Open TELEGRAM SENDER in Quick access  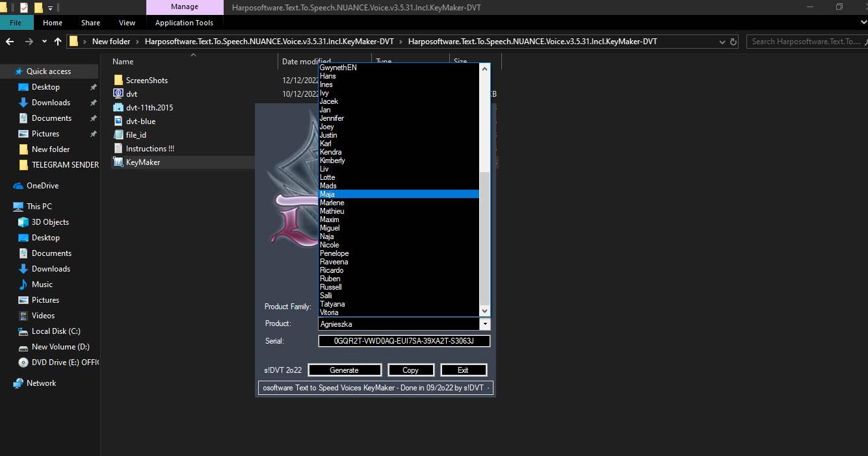coord(59,165)
